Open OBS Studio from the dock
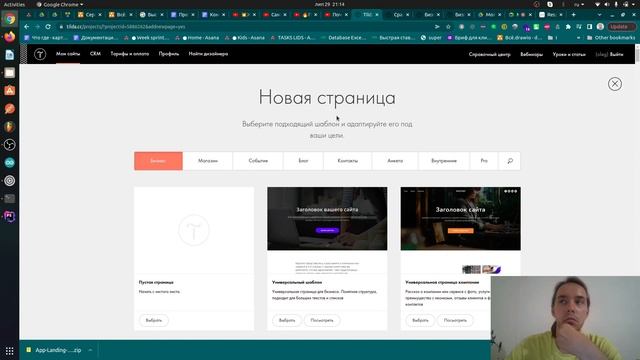The image size is (640, 360). (10, 144)
